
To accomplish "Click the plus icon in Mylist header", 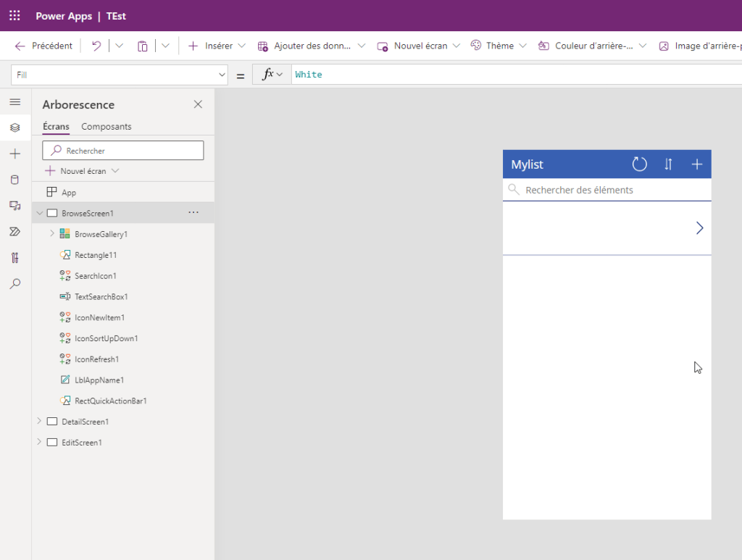I will pyautogui.click(x=696, y=164).
